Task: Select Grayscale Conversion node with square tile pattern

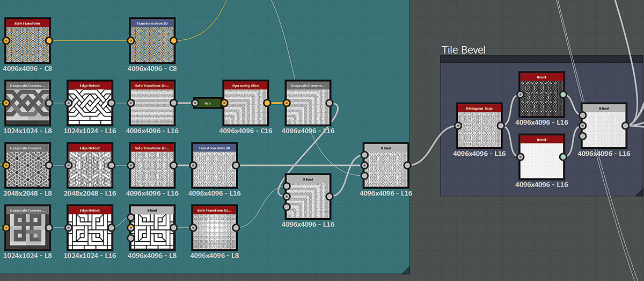Action: pos(27,228)
